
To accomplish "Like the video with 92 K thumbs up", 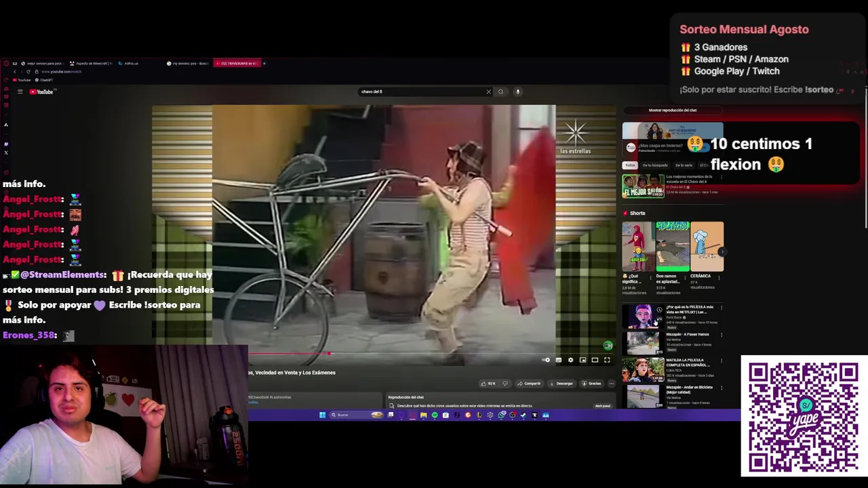I will pyautogui.click(x=488, y=384).
